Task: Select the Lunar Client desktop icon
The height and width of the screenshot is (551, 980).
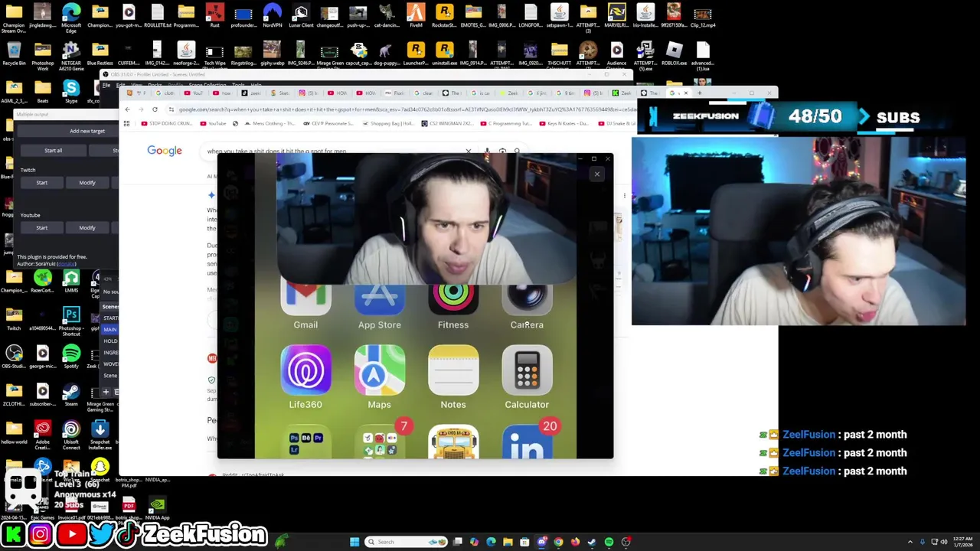Action: tap(301, 16)
